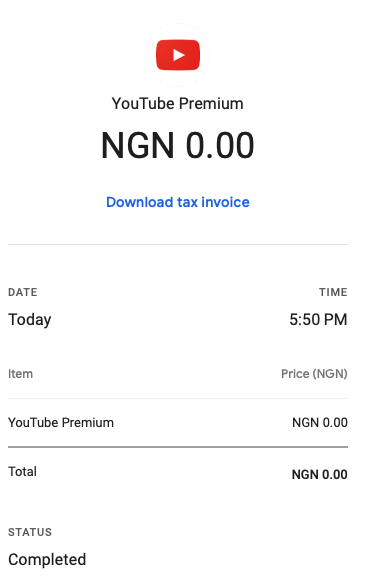Click the Total label

[22, 471]
